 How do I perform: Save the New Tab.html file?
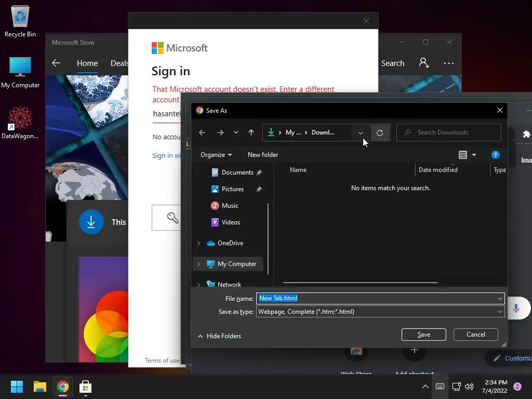coord(424,335)
